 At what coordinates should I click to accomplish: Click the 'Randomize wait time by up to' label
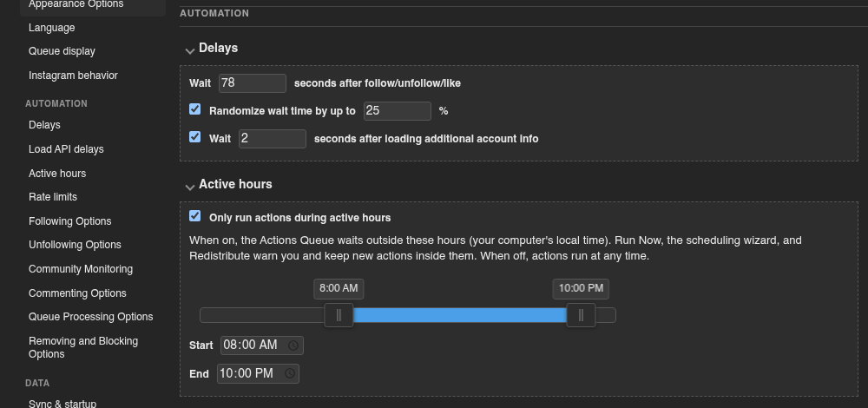(282, 111)
